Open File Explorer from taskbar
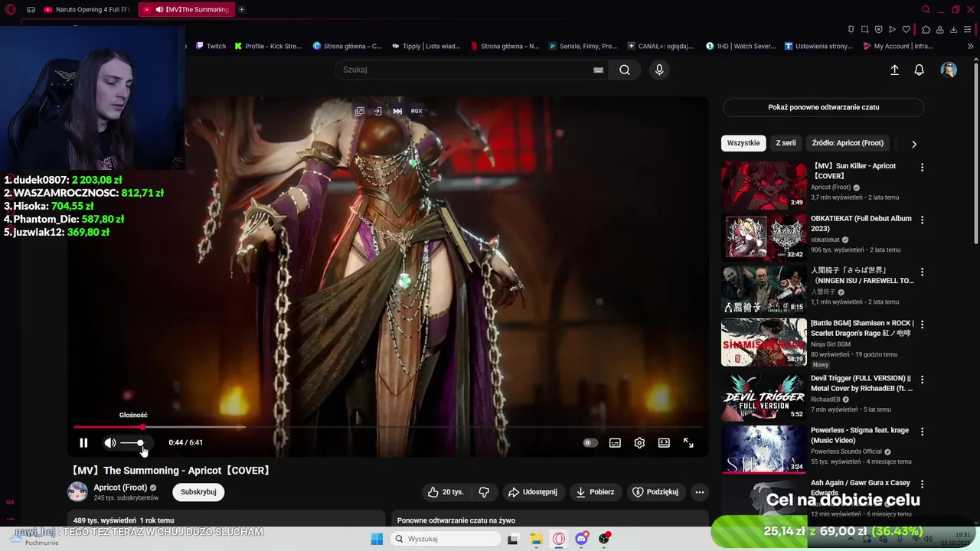This screenshot has height=551, width=980. (x=536, y=539)
